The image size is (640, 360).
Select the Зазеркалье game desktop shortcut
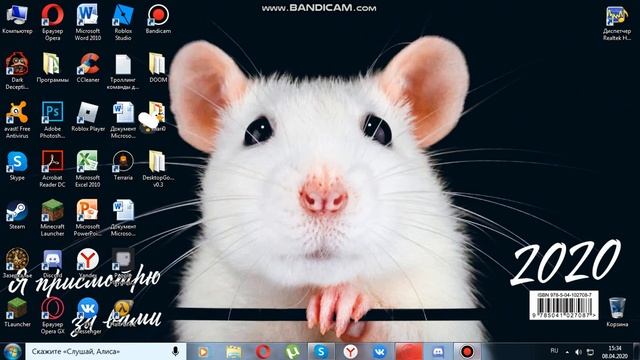point(17,263)
